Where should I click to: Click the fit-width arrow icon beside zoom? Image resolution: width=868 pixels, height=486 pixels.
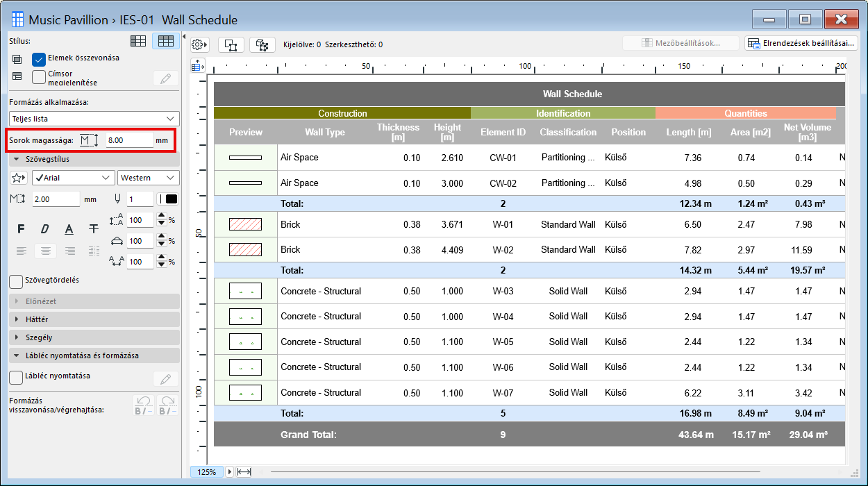(x=244, y=472)
